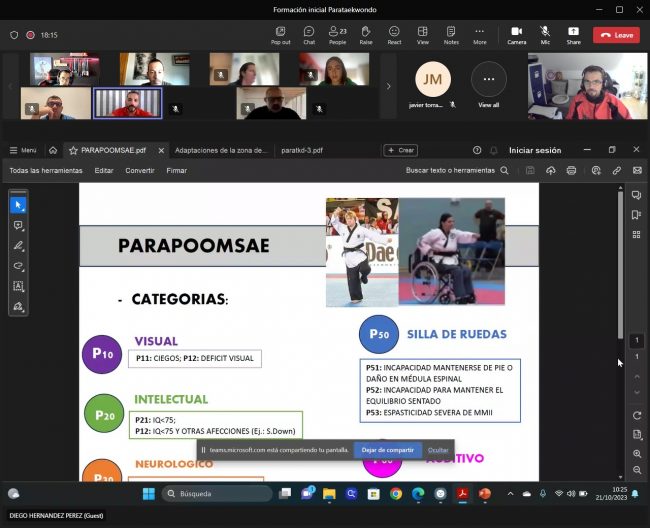This screenshot has width=650, height=528.
Task: Toggle the Mic mute state
Action: pyautogui.click(x=545, y=34)
